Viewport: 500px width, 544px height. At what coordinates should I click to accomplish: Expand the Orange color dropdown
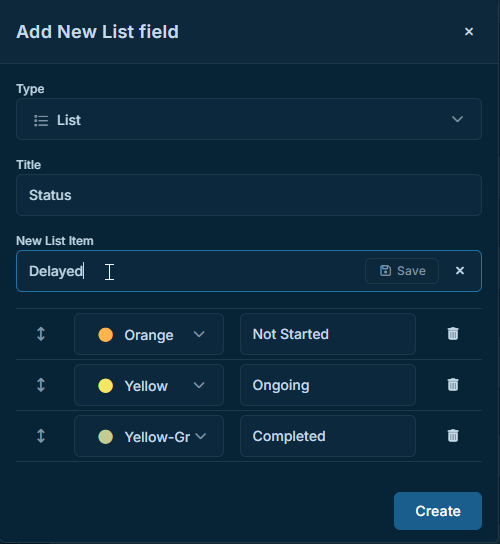tap(149, 334)
